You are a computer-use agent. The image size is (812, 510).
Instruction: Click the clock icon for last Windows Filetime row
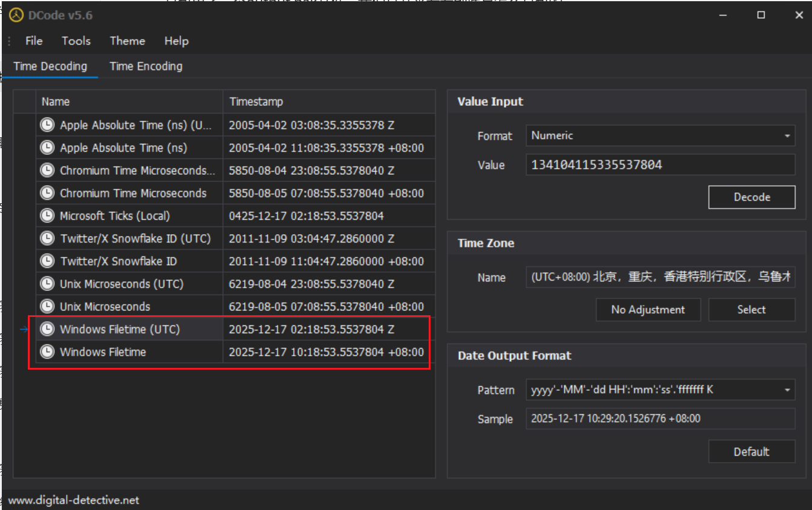(x=47, y=352)
